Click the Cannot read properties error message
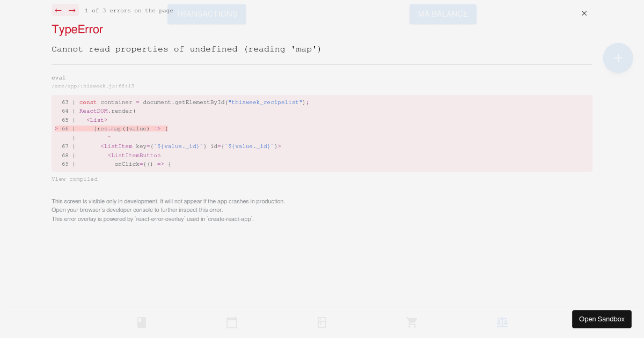Image resolution: width=644 pixels, height=338 pixels. point(186,49)
